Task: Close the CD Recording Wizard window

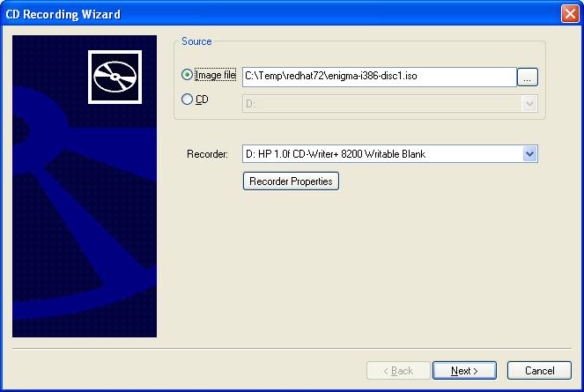Action: [570, 14]
